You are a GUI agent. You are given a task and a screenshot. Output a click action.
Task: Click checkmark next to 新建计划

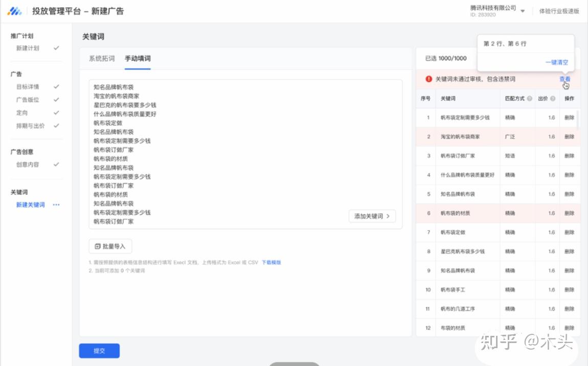coord(56,48)
